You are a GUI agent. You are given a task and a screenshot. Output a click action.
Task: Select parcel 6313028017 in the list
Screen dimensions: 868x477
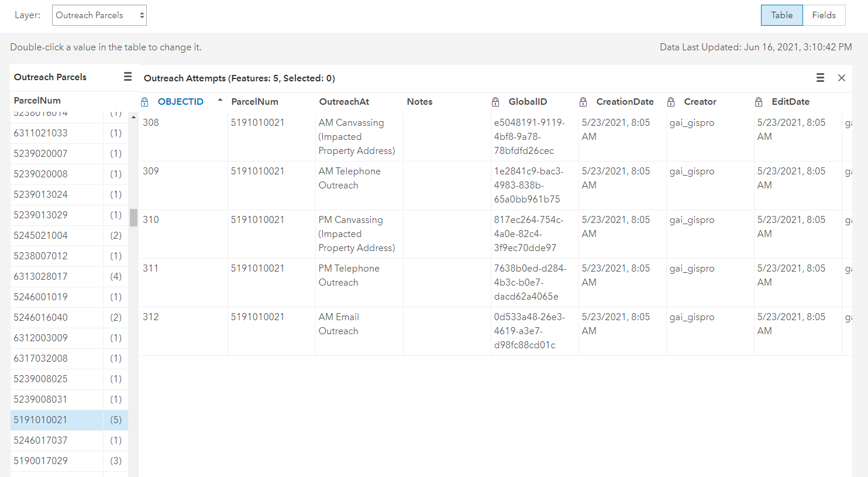coord(41,276)
